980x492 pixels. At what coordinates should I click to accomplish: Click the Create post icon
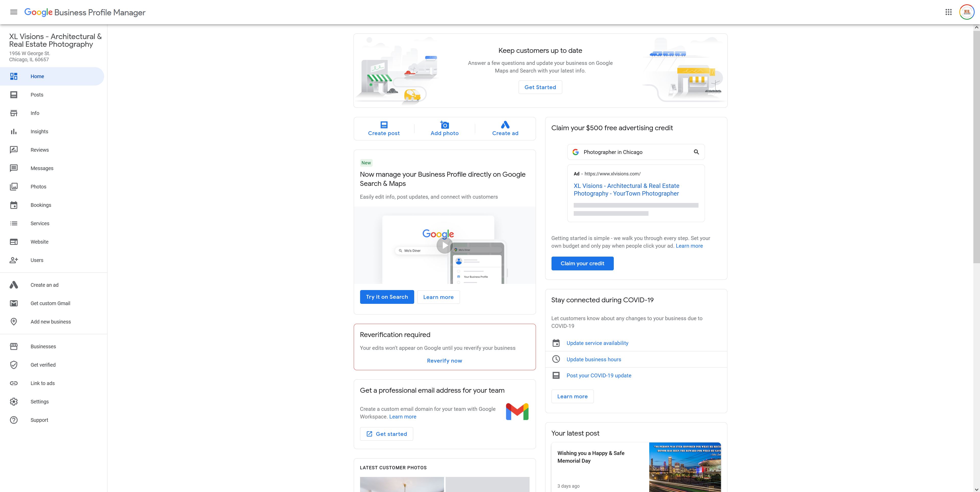pos(384,125)
